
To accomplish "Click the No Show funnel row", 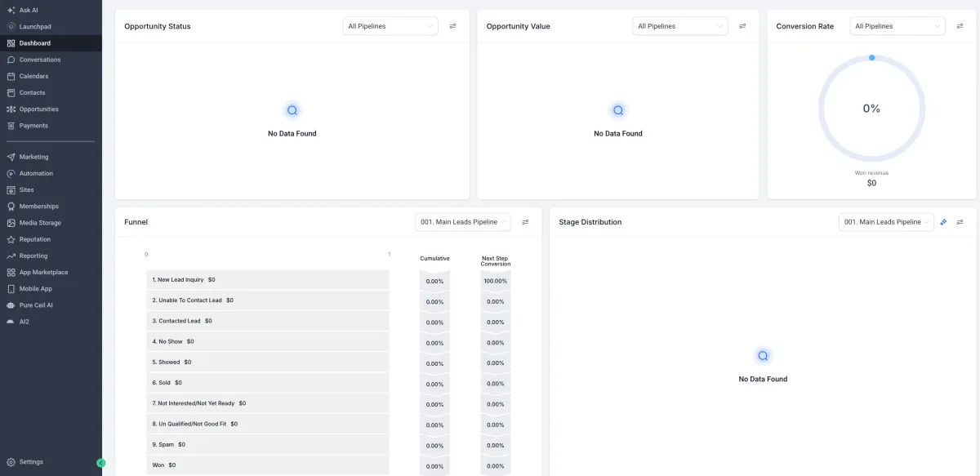I will 268,341.
